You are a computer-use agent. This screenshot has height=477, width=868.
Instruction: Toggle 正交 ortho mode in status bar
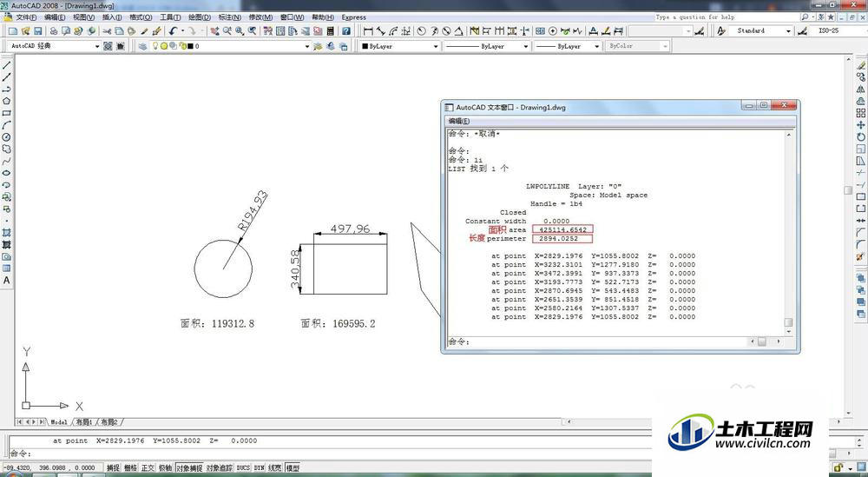pos(148,468)
